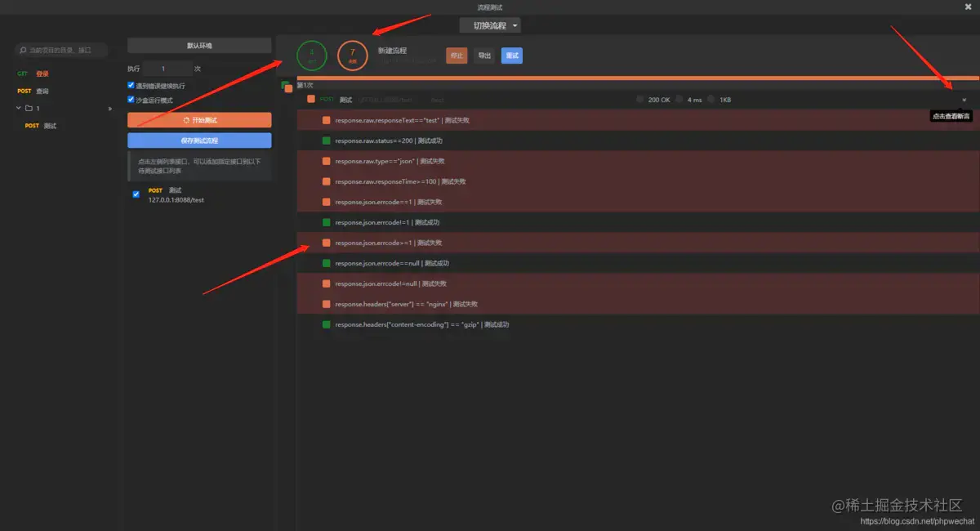
Task: Click orange status square beside POST 测试 result
Action: pyautogui.click(x=311, y=100)
